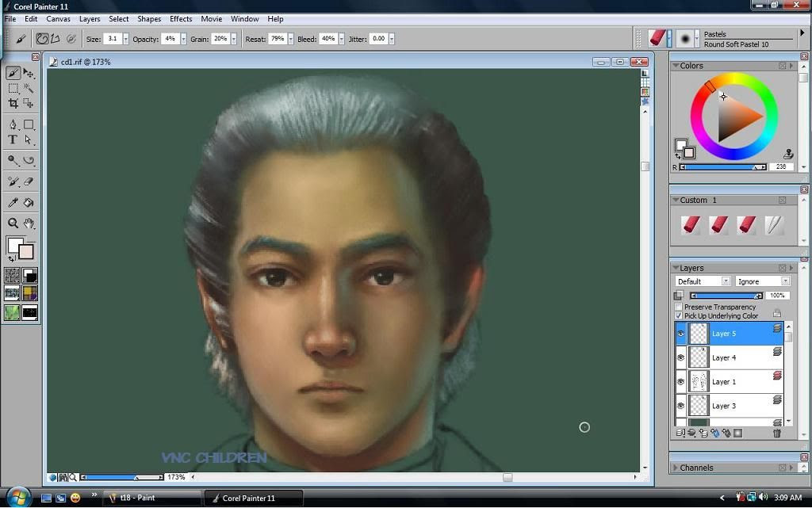
Task: Open the Size slider dropdown
Action: click(126, 39)
